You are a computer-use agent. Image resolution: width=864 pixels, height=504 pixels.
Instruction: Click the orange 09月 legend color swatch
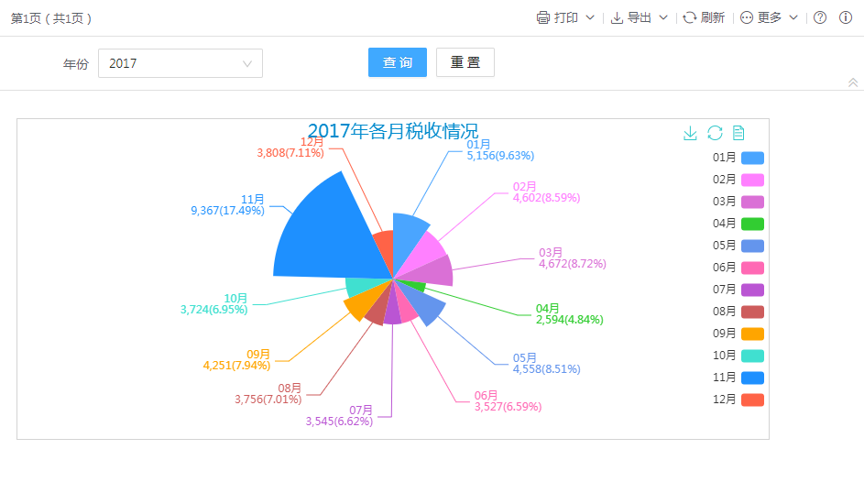[752, 334]
